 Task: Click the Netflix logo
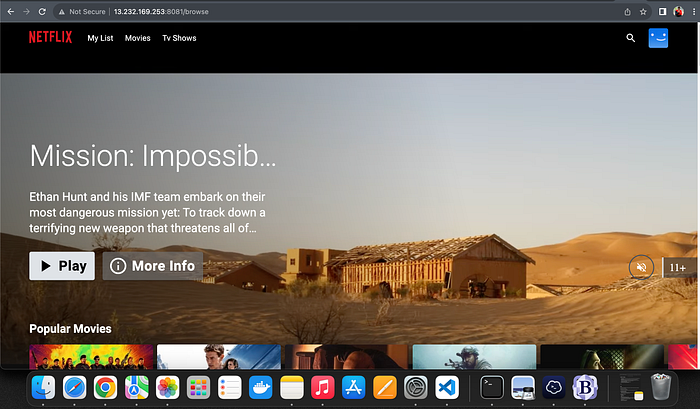[50, 37]
